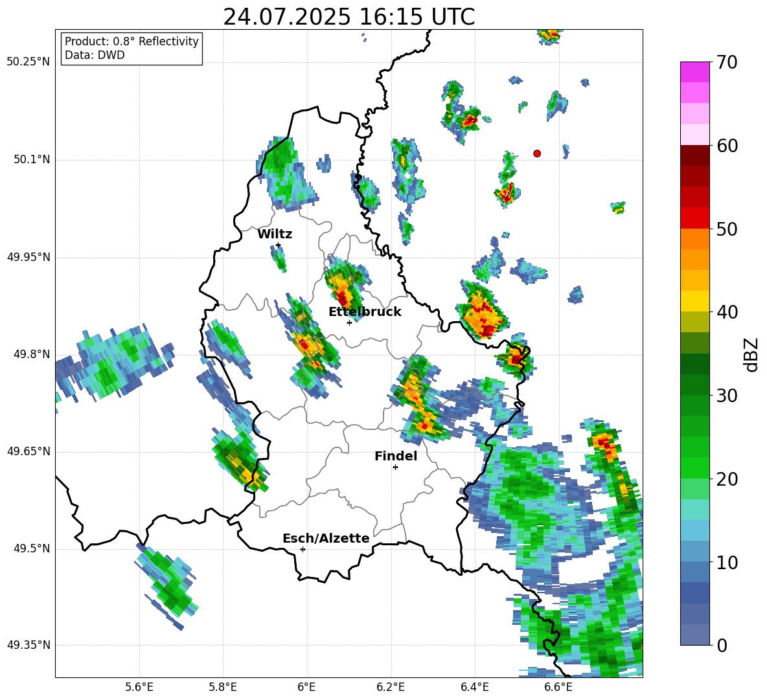Click the colorbar 60 tick label
767x700 pixels.
(x=727, y=146)
